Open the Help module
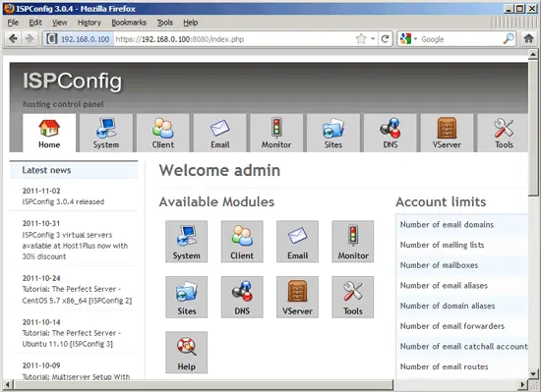The width and height of the screenshot is (541, 392). (x=186, y=353)
